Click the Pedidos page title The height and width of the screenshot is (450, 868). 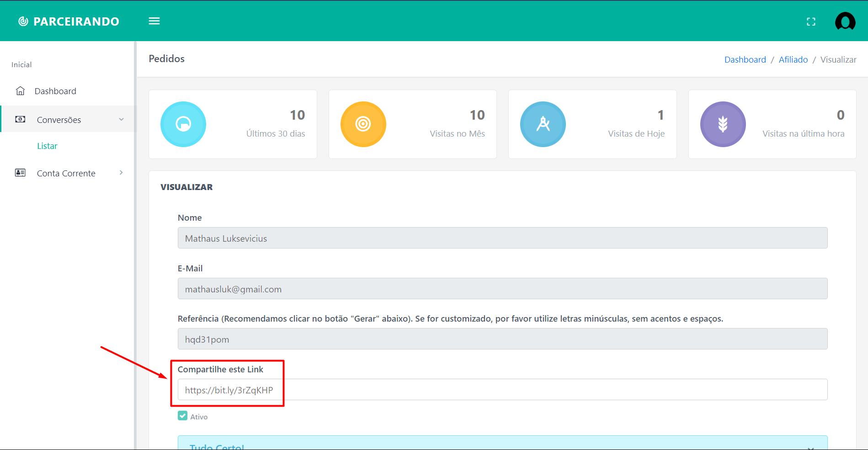tap(167, 58)
